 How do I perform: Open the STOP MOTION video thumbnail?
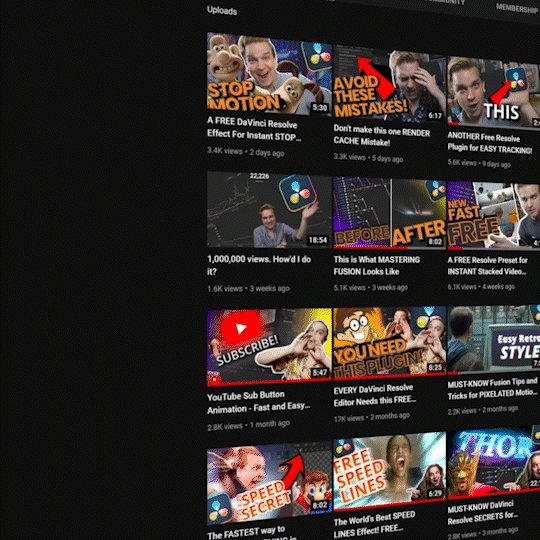pyautogui.click(x=269, y=73)
